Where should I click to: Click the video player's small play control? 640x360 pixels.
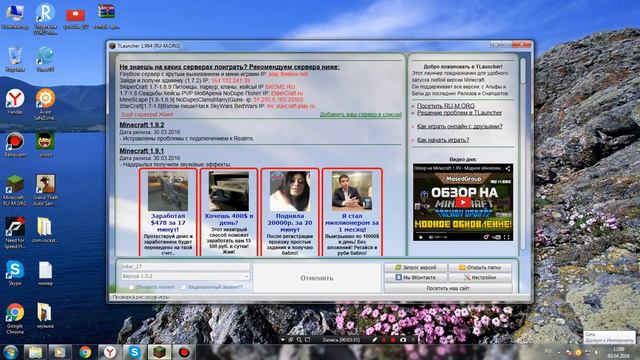coord(420,237)
